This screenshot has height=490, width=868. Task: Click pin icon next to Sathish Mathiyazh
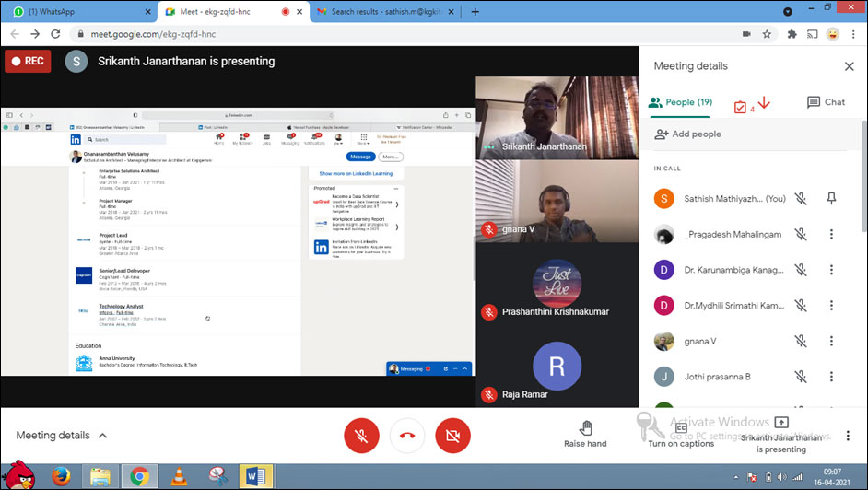point(831,198)
